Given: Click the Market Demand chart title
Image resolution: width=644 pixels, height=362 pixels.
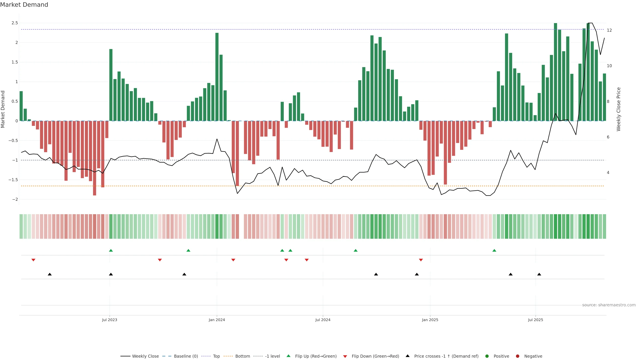Looking at the screenshot, I should 24,5.
